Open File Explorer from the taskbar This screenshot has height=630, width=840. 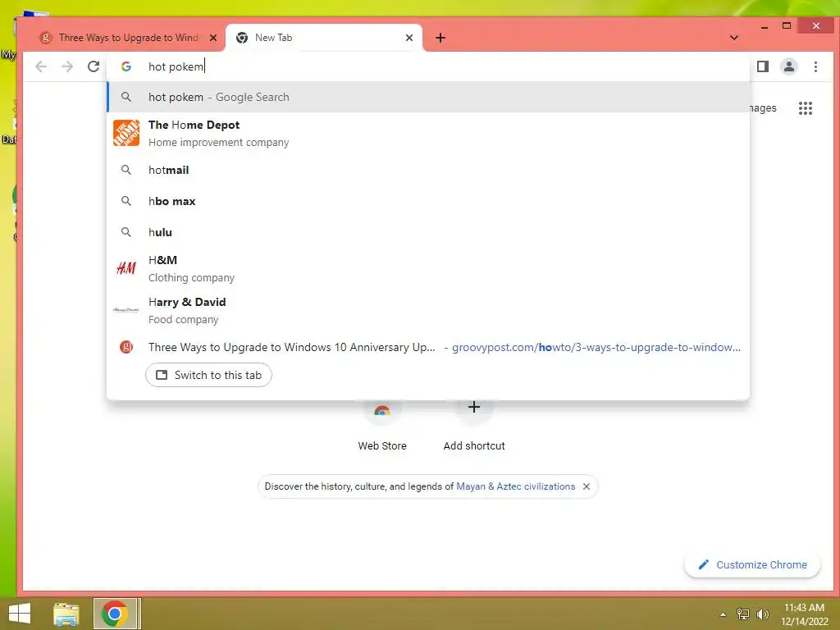(x=66, y=614)
